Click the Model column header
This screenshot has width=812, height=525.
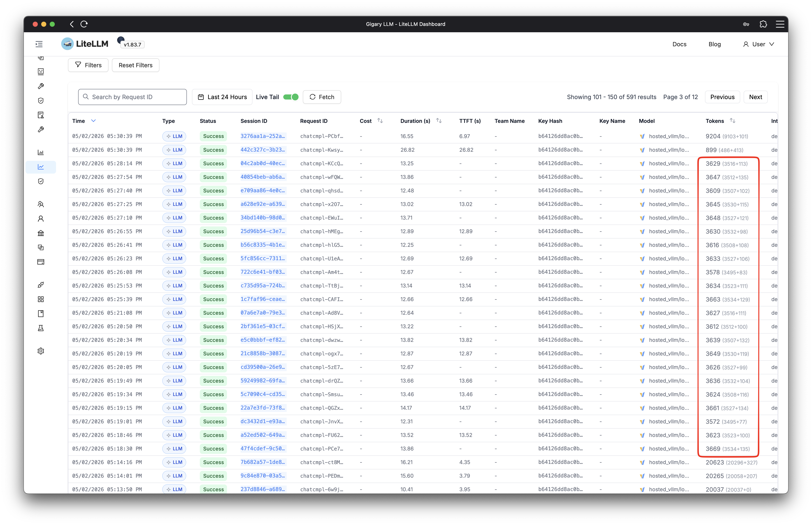coord(646,121)
